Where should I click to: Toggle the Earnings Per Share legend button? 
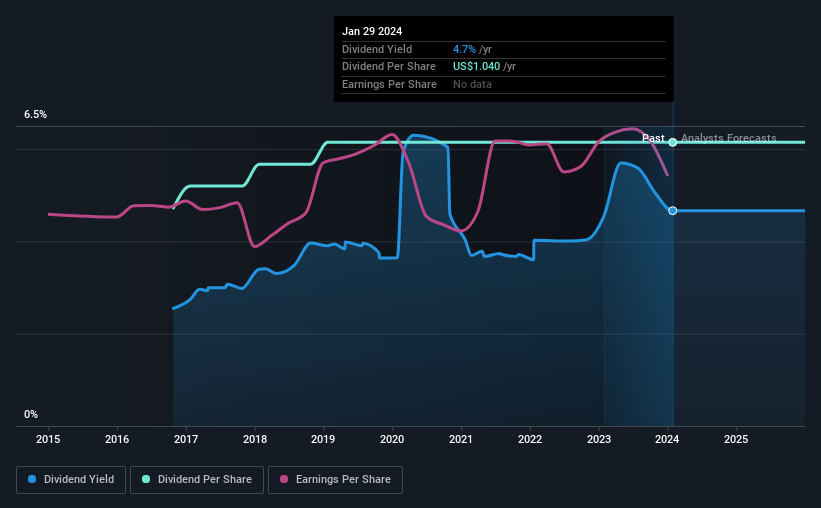[335, 480]
